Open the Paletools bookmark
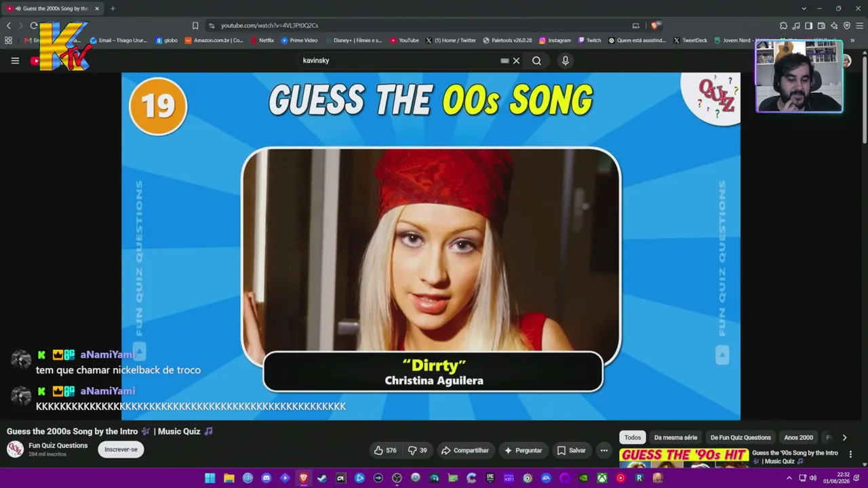This screenshot has height=488, width=868. pyautogui.click(x=507, y=41)
